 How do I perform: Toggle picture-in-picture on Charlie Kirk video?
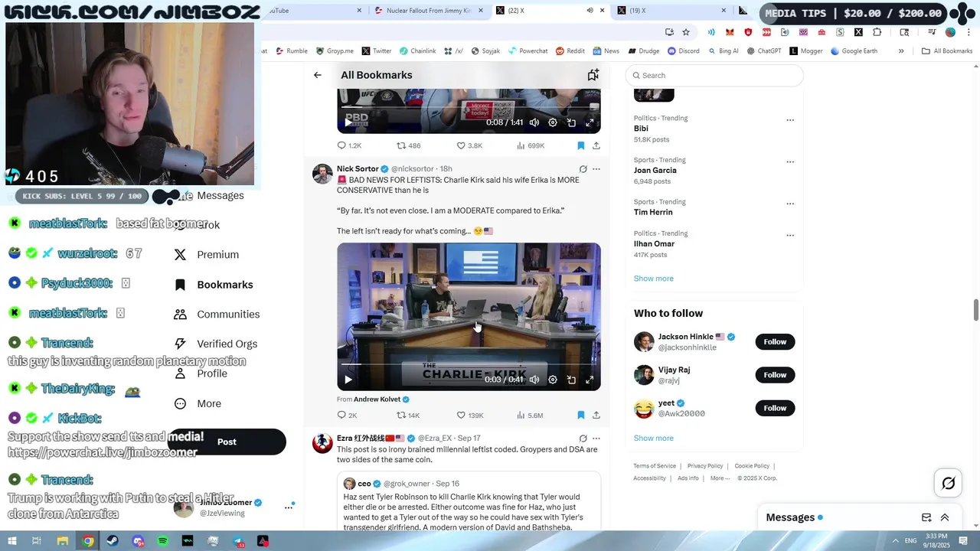[571, 380]
